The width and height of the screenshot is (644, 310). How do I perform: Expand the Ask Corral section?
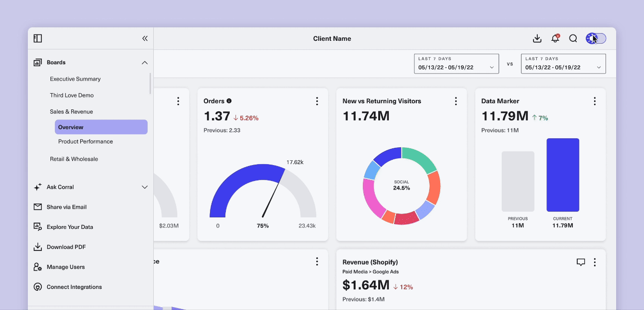(x=144, y=187)
